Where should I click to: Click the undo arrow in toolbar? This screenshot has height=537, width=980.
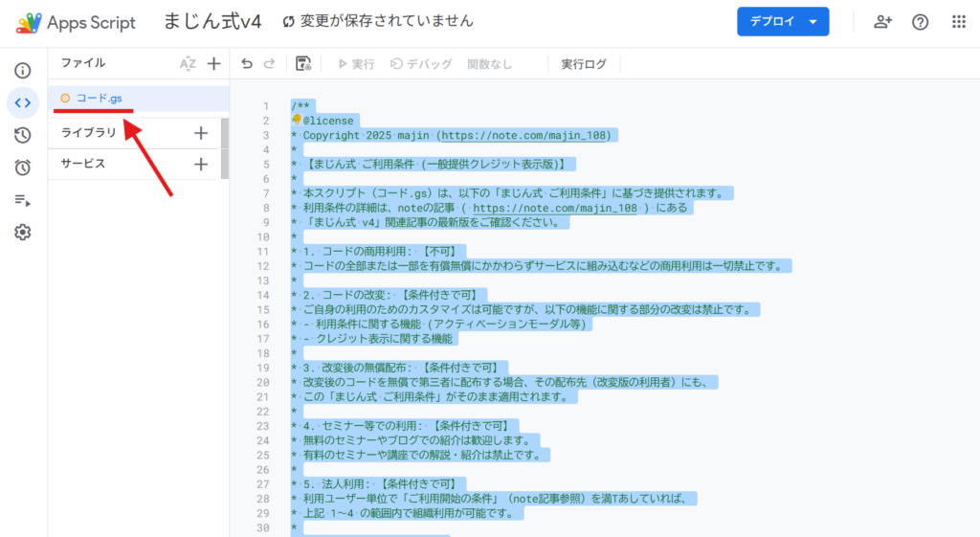(x=247, y=64)
